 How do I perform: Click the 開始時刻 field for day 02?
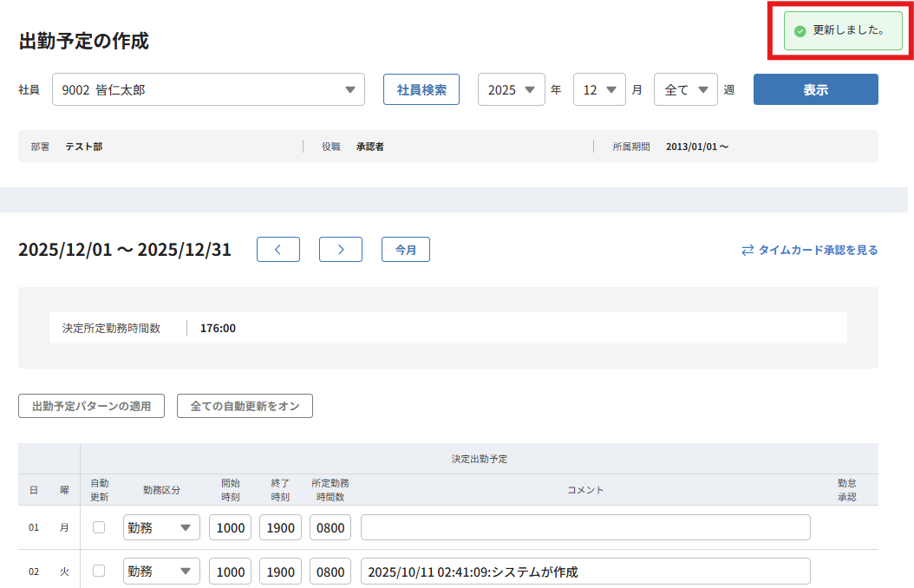coord(231,572)
